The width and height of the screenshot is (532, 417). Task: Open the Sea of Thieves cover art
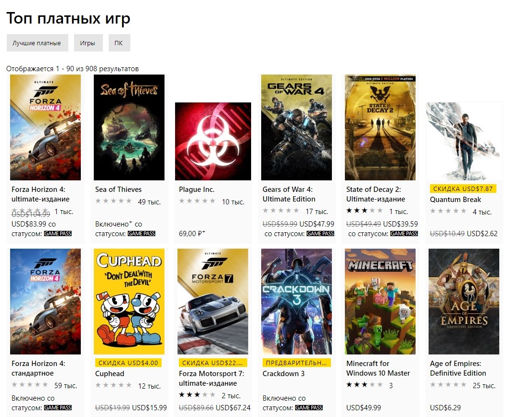tap(129, 127)
